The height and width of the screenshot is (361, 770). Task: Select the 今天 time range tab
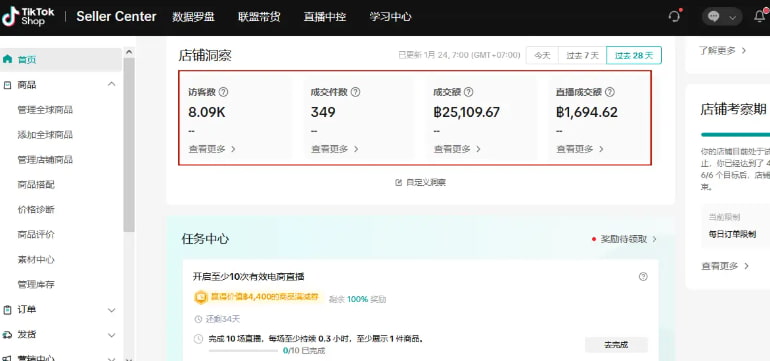pyautogui.click(x=542, y=56)
